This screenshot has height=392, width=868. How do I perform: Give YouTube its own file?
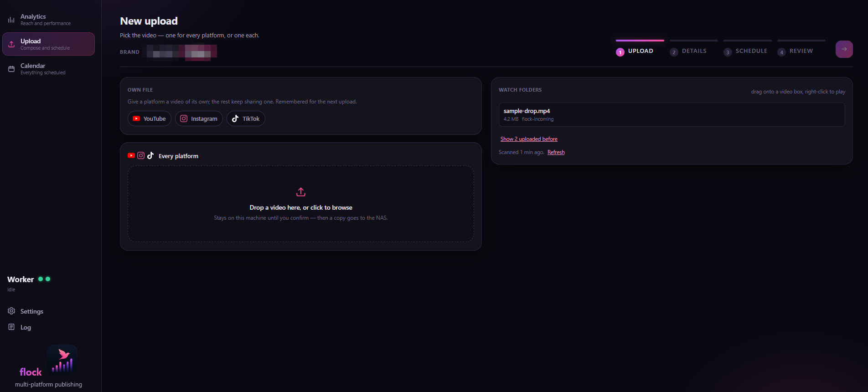coord(150,119)
